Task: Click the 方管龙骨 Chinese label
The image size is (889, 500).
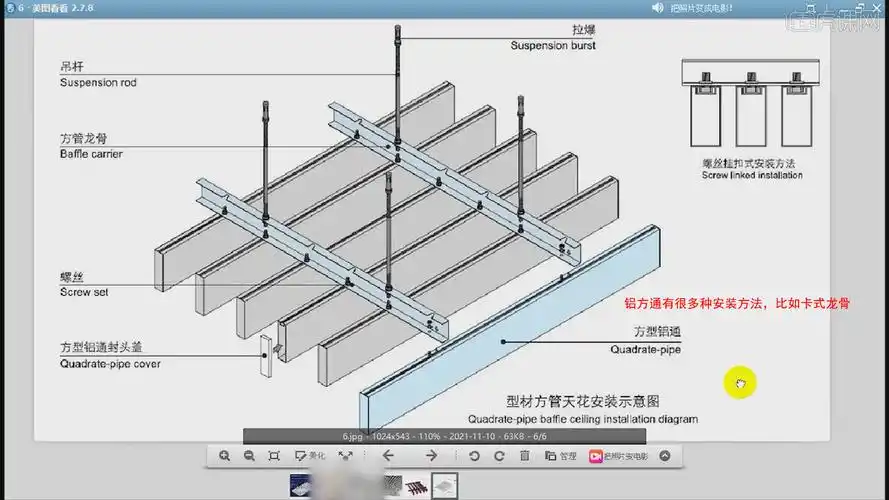Action: 83,138
